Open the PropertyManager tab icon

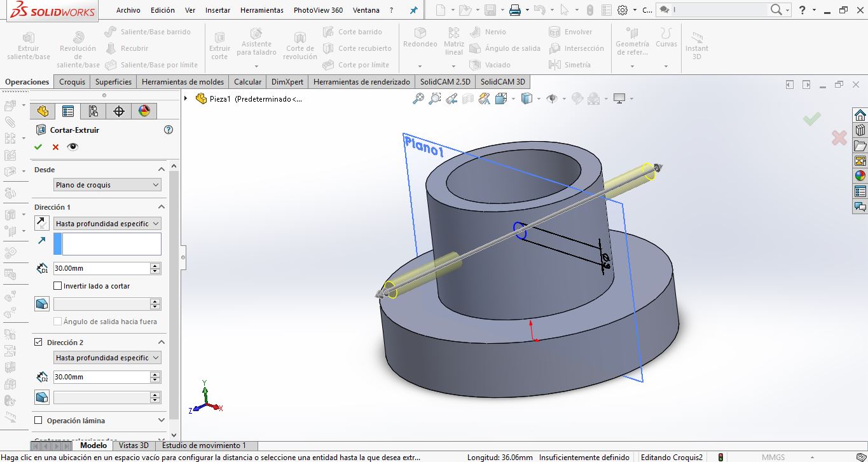click(x=67, y=111)
